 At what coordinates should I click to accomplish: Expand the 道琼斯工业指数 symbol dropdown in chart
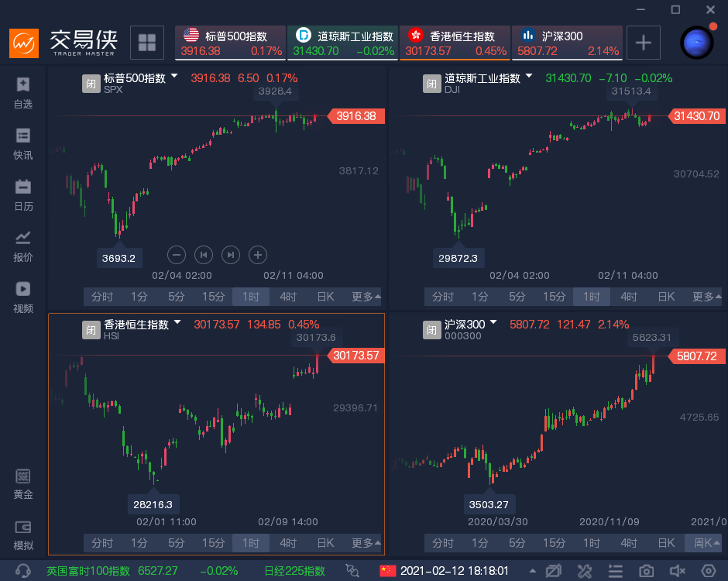[529, 76]
